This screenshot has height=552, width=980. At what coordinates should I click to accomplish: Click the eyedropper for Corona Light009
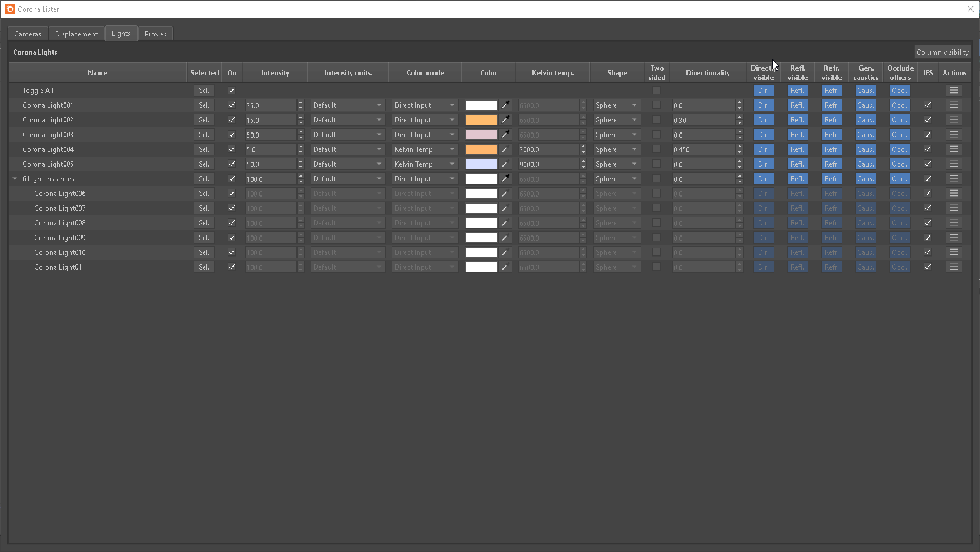(505, 238)
